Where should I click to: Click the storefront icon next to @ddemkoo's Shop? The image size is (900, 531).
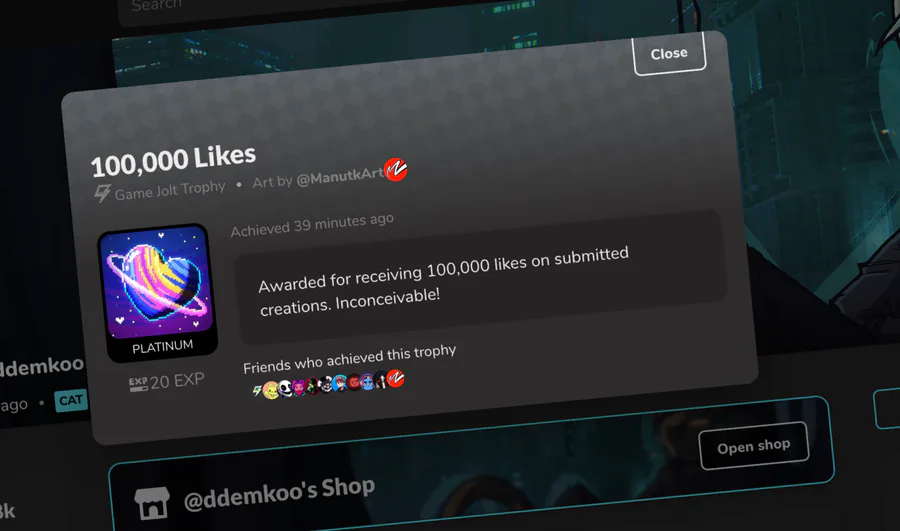pos(152,503)
